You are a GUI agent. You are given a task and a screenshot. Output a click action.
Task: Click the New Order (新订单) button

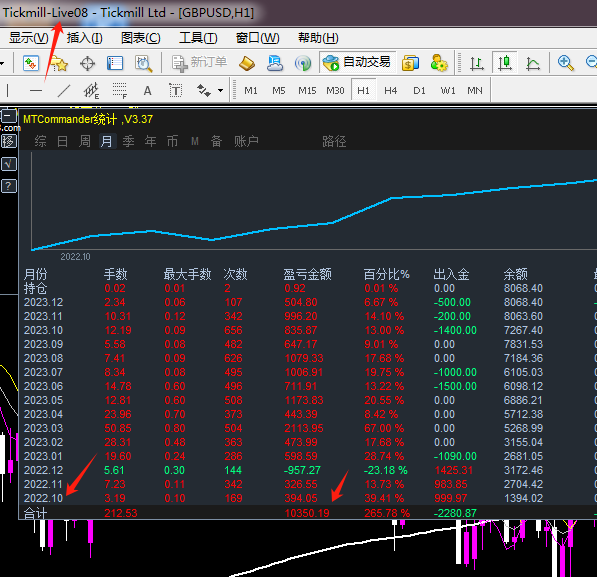coord(199,63)
